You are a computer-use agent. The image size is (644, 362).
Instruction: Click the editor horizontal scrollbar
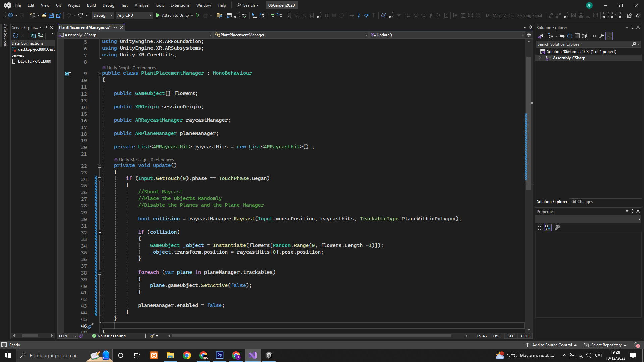(312, 336)
